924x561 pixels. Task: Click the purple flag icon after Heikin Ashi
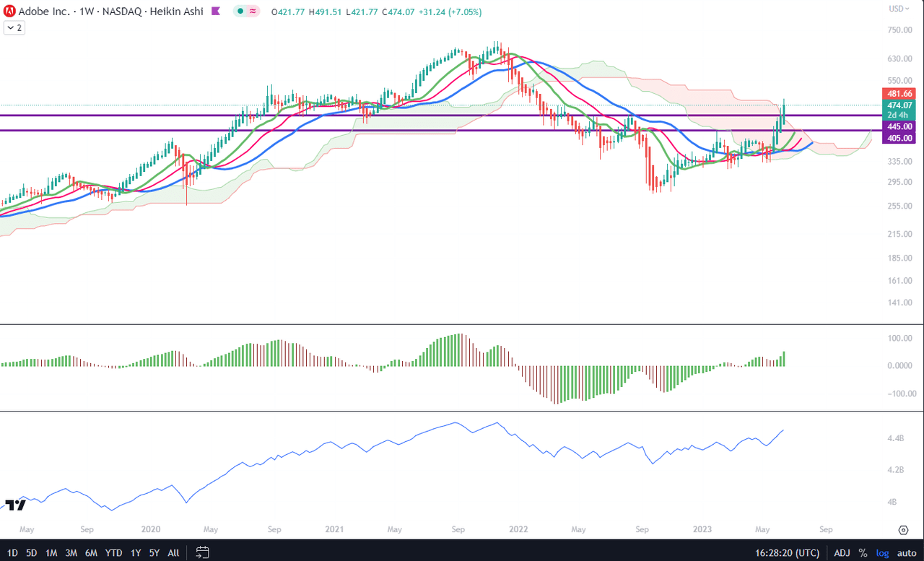(x=217, y=12)
